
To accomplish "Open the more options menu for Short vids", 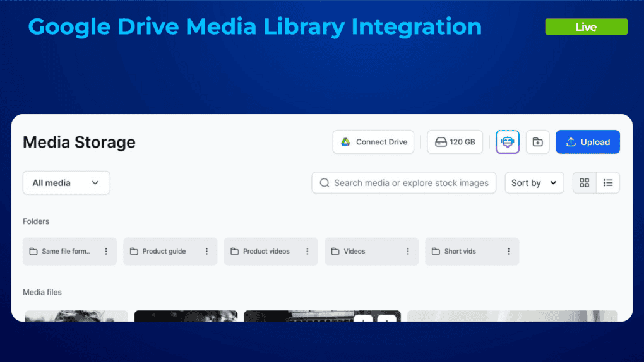I will tap(508, 251).
